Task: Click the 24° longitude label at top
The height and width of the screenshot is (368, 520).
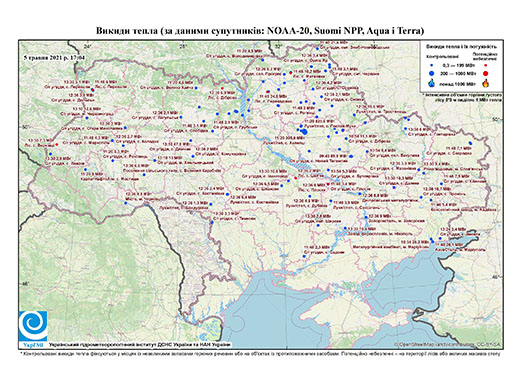Action: [x=88, y=46]
